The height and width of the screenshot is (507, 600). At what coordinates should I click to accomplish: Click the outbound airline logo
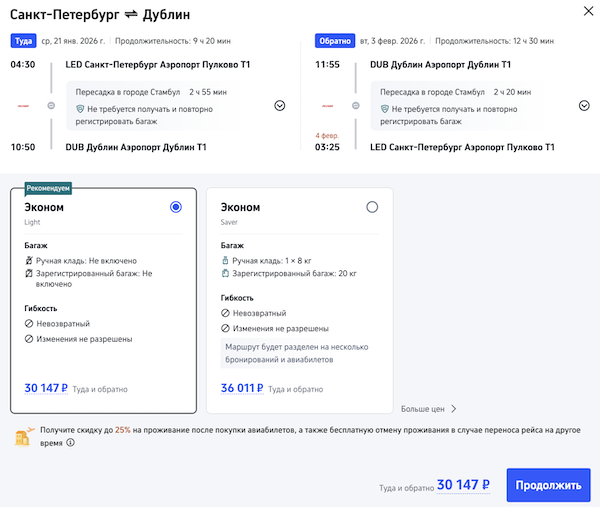click(23, 105)
